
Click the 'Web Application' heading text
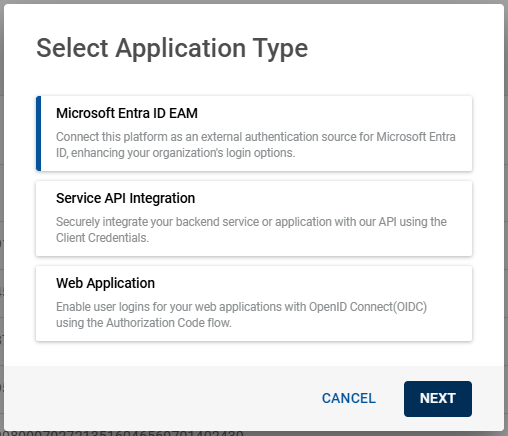[x=105, y=283]
